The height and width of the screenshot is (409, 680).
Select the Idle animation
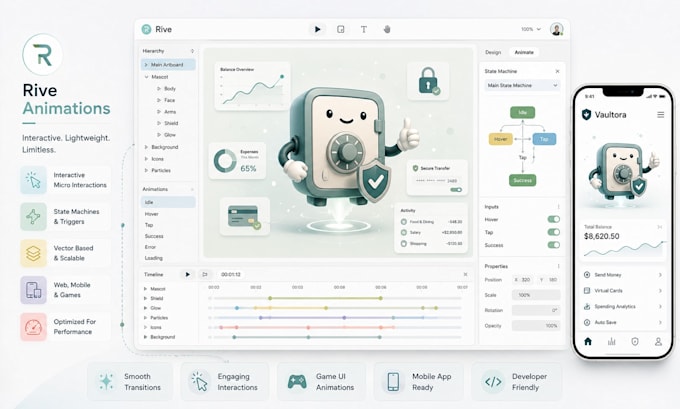[x=168, y=202]
